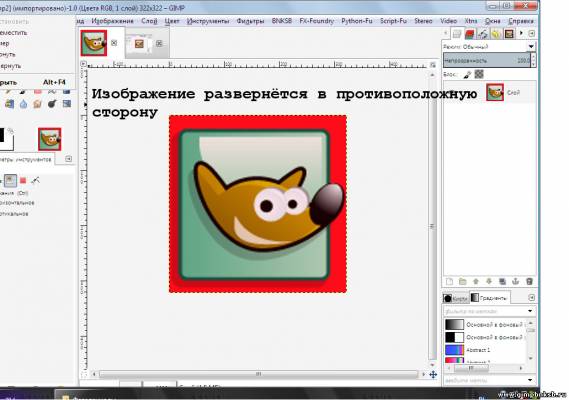Open the Gradients dock tab configuration menu
This screenshot has width=569, height=400.
pyautogui.click(x=531, y=298)
